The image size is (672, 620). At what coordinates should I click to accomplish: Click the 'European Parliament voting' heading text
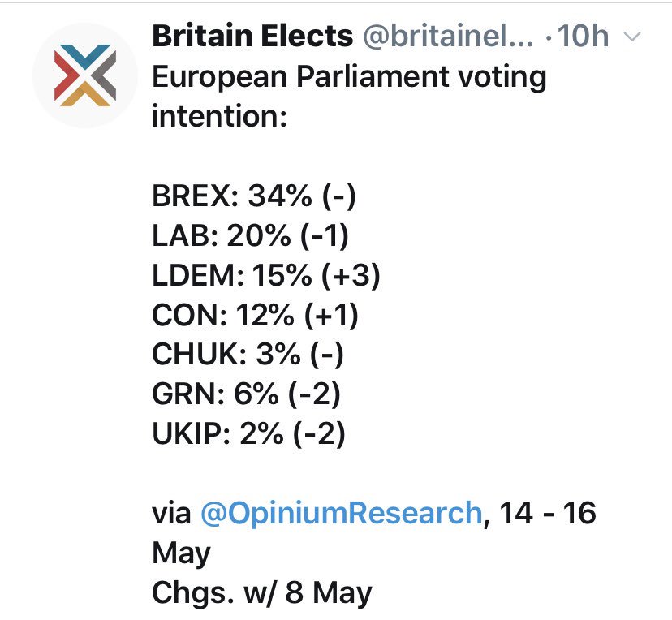coord(349,78)
